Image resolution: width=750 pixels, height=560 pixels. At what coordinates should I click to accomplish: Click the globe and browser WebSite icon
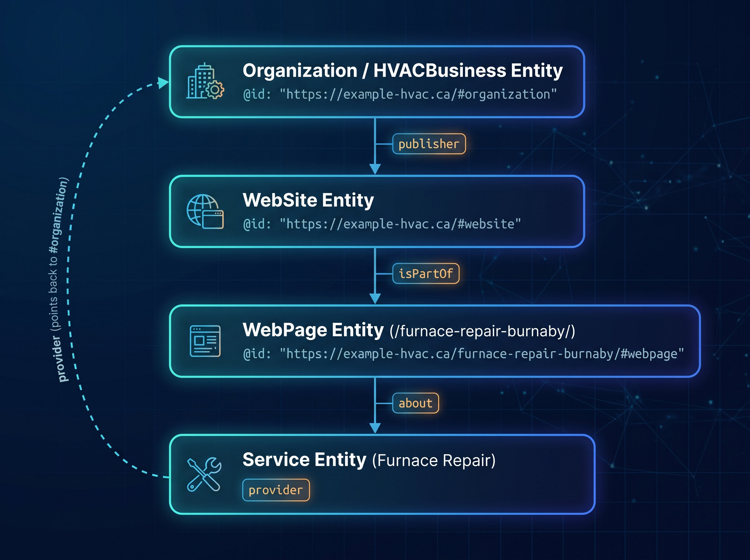pos(205,212)
